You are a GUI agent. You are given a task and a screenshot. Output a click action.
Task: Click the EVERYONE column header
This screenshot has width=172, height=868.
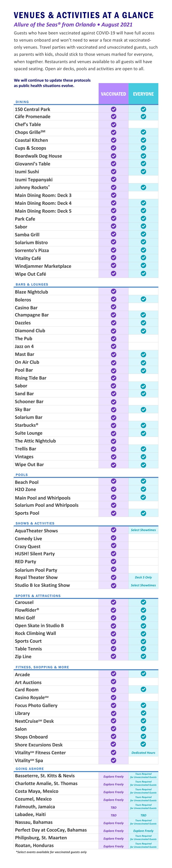(143, 94)
